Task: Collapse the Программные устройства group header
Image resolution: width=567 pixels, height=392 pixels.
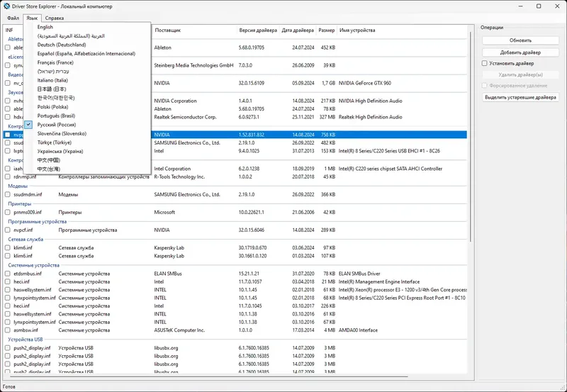Action: pos(38,222)
